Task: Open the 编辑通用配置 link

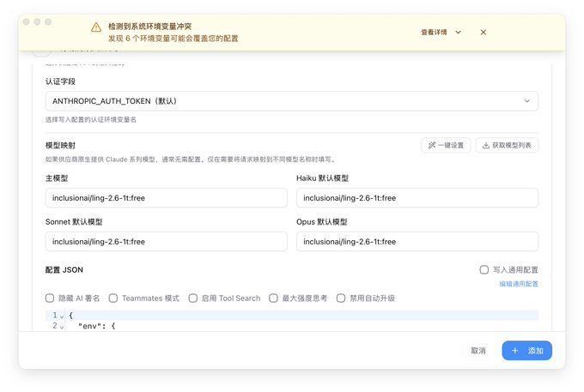Action: click(519, 284)
